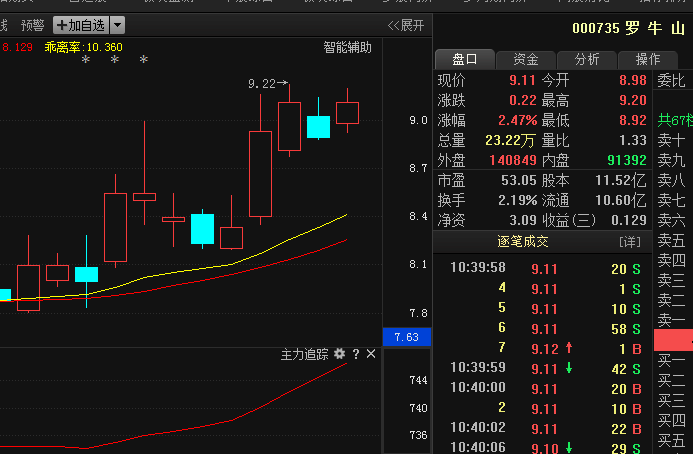Click the 收益(三) 0.129 value
This screenshot has height=454, width=693.
coord(629,220)
